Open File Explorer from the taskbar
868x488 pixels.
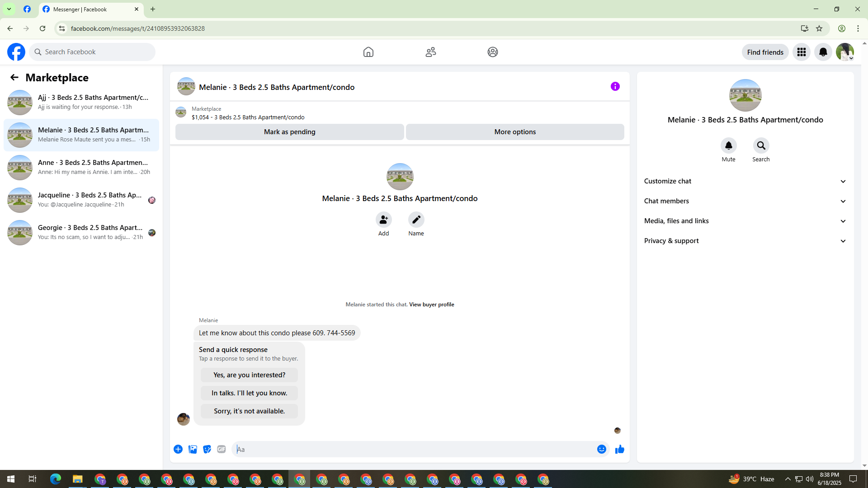(78, 479)
